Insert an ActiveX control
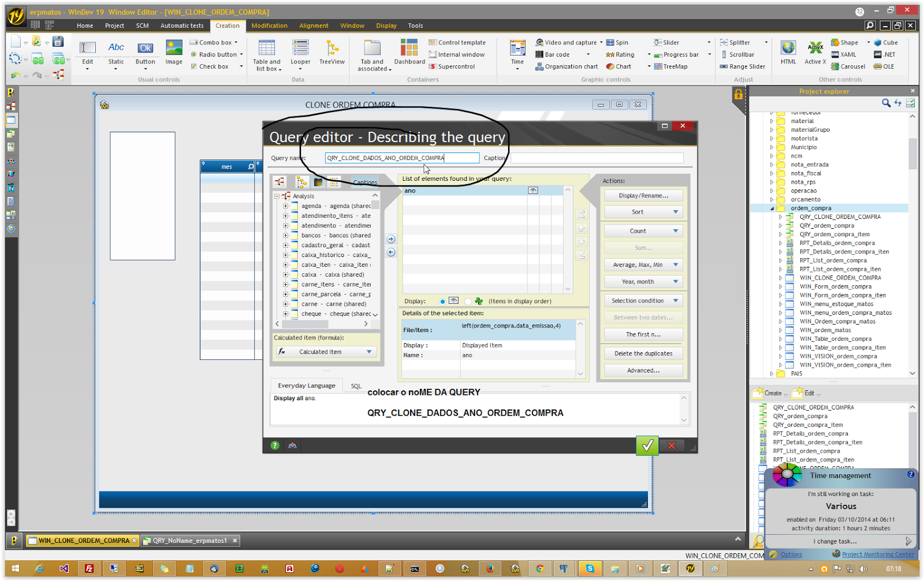Viewport: 924px width, 581px height. [x=815, y=53]
